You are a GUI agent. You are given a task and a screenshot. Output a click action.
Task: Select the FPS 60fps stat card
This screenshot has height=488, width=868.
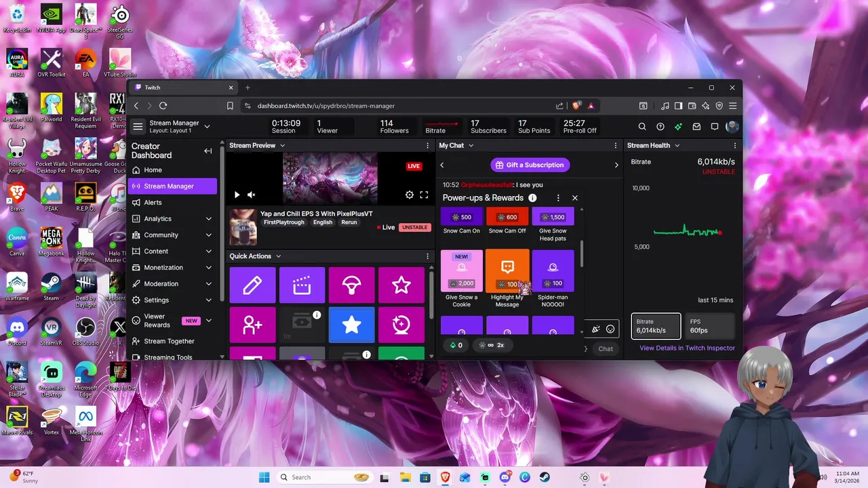(709, 326)
